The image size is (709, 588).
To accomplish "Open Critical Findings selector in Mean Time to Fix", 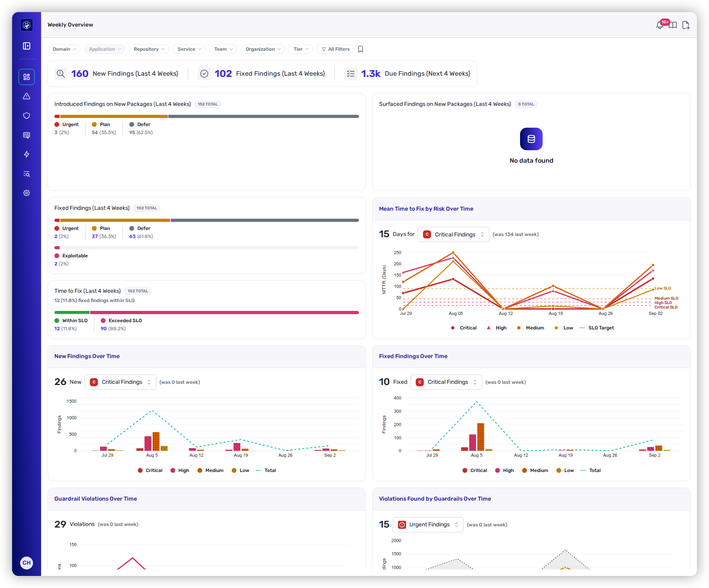I will (x=453, y=234).
